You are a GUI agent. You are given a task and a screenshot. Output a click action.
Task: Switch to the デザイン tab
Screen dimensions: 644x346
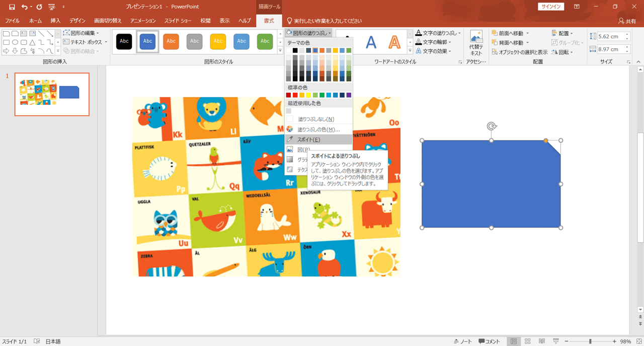(x=77, y=21)
